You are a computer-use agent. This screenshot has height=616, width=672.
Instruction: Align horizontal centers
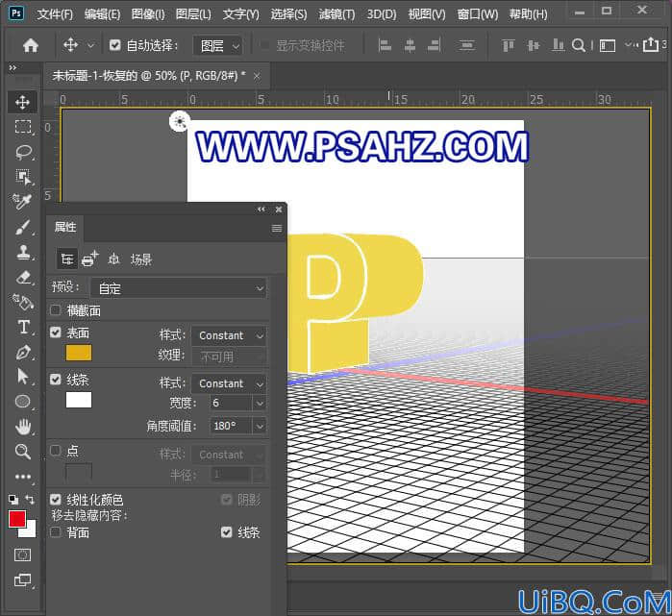click(410, 45)
